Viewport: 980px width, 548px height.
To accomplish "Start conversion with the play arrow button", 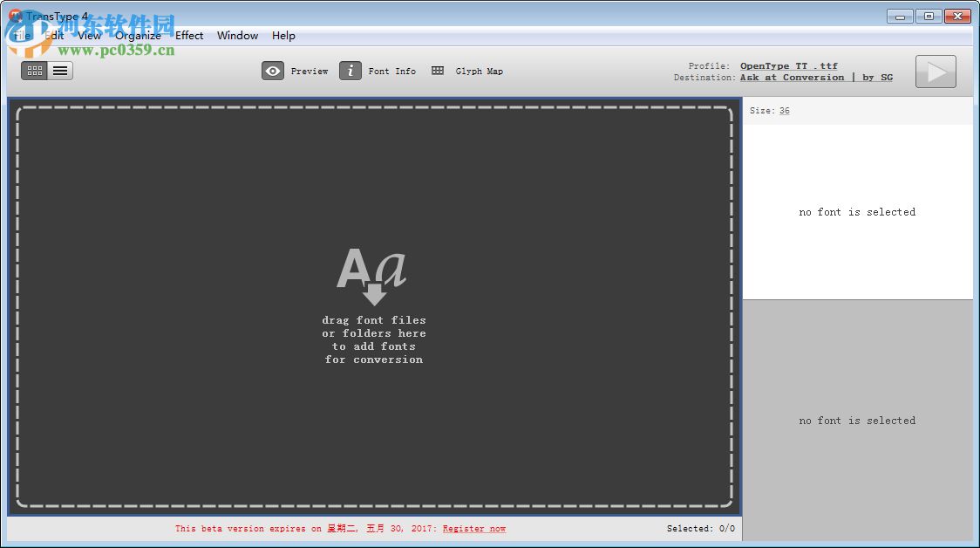I will [936, 72].
